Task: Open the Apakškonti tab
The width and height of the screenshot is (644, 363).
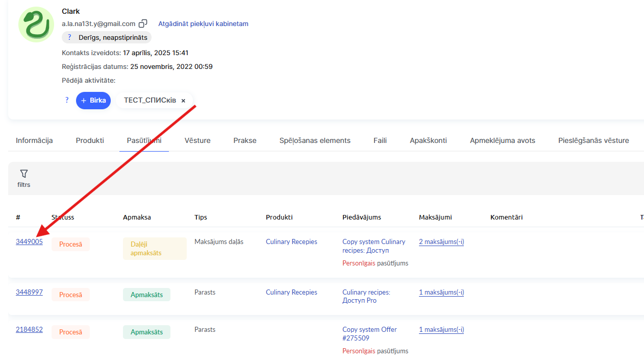Action: 428,140
